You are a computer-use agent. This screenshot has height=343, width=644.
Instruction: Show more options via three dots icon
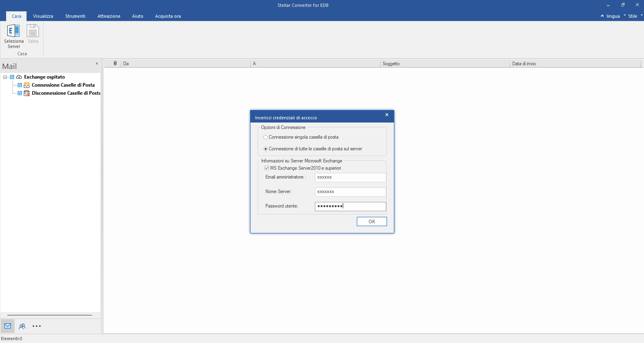coord(37,326)
